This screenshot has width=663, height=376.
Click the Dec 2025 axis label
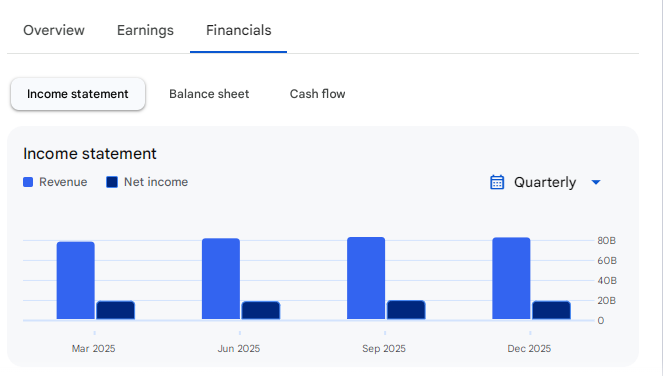pos(529,349)
